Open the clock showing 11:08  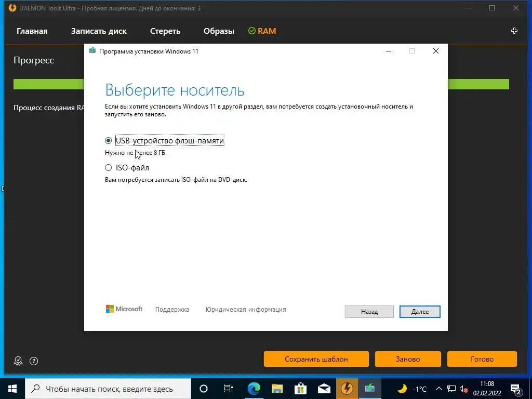click(487, 389)
